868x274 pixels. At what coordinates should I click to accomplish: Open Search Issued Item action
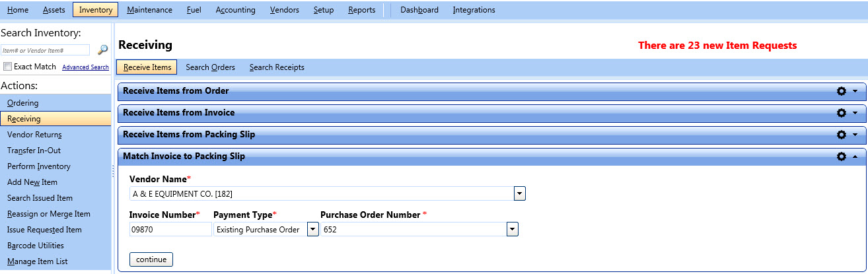point(55,198)
